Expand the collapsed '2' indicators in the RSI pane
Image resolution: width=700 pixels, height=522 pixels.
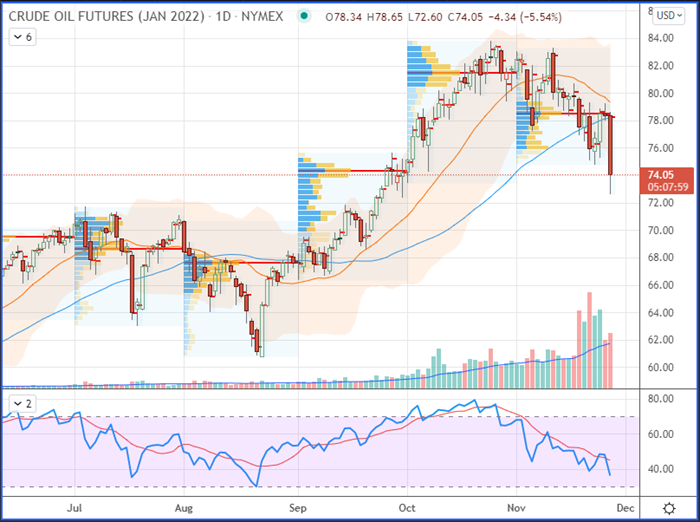coord(23,404)
